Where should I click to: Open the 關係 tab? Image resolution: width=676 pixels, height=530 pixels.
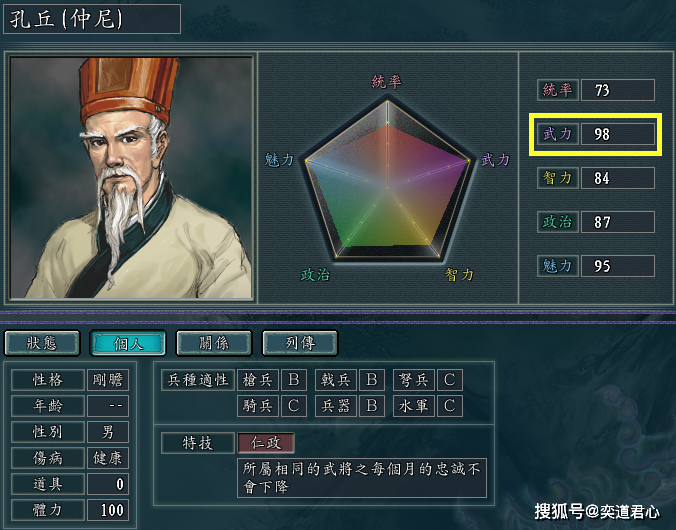[214, 343]
